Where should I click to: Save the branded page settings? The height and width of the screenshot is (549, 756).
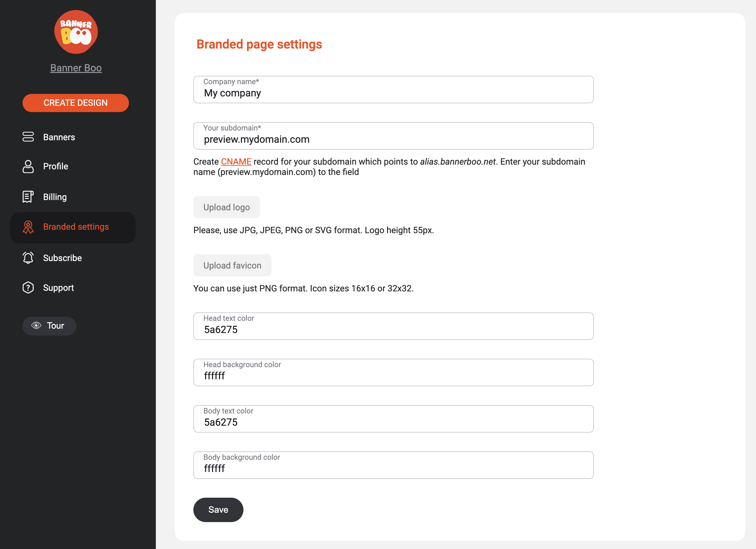(x=218, y=510)
